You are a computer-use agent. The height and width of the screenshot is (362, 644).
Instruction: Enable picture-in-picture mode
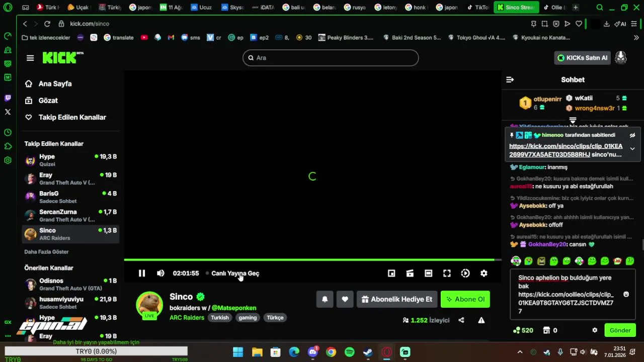coord(391,273)
